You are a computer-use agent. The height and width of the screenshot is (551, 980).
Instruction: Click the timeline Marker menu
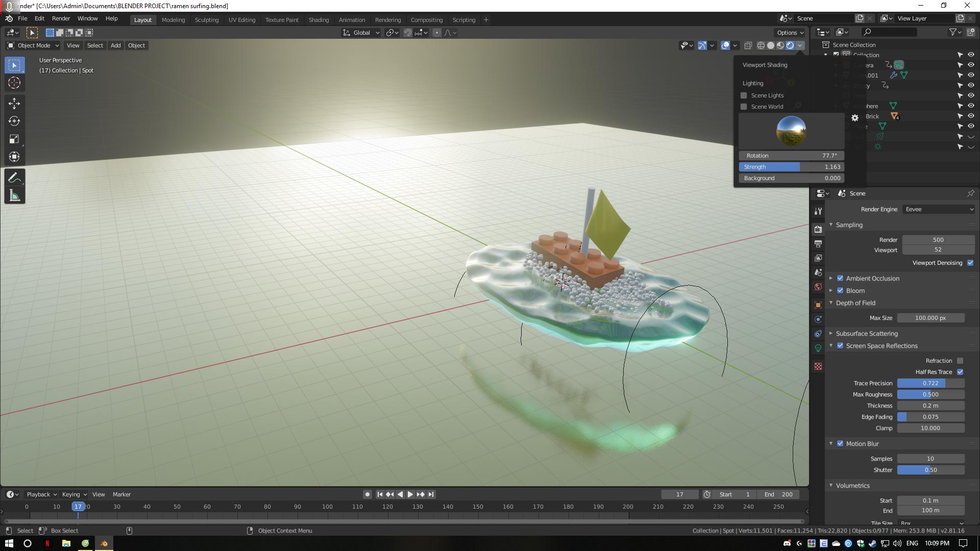(x=121, y=494)
